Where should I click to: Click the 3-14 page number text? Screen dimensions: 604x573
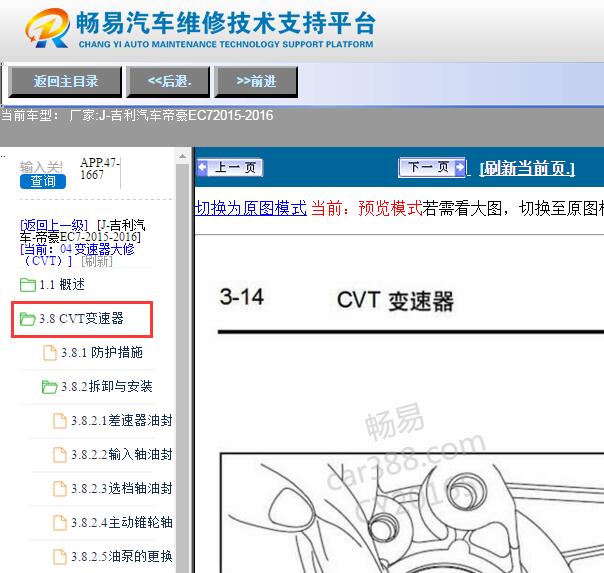tap(242, 297)
